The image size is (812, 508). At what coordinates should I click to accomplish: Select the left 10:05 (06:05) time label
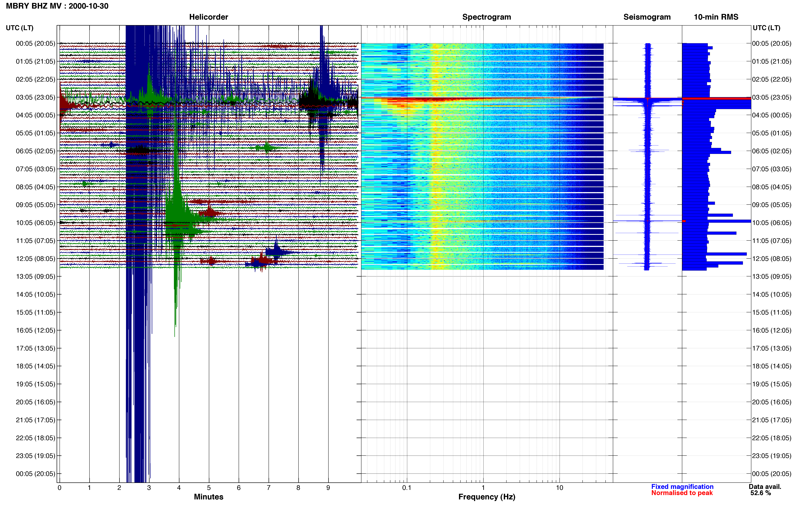pos(35,223)
